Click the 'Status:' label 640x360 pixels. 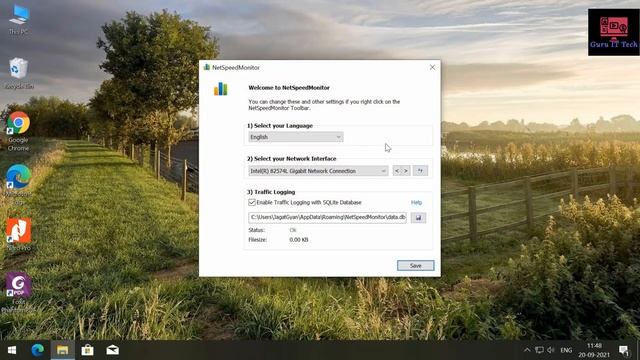pyautogui.click(x=257, y=230)
